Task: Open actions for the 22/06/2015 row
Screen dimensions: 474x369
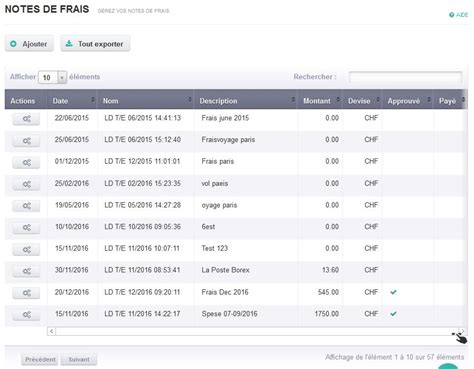Action: (x=26, y=119)
